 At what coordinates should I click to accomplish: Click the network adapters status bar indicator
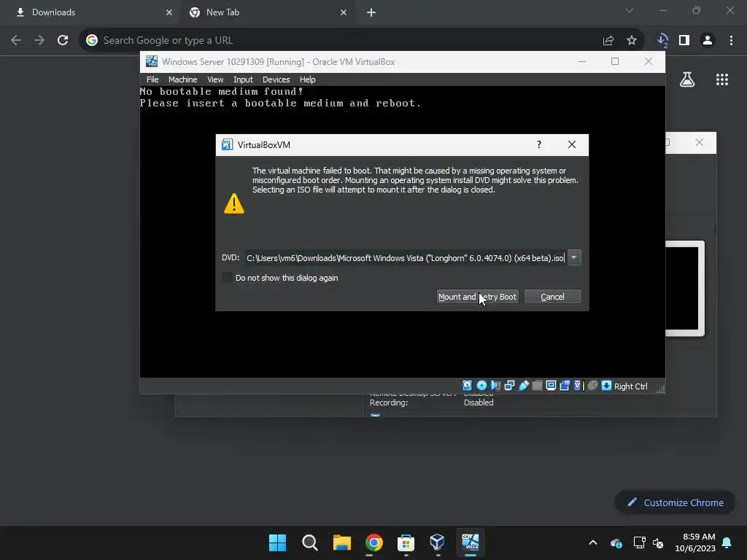[x=509, y=386]
